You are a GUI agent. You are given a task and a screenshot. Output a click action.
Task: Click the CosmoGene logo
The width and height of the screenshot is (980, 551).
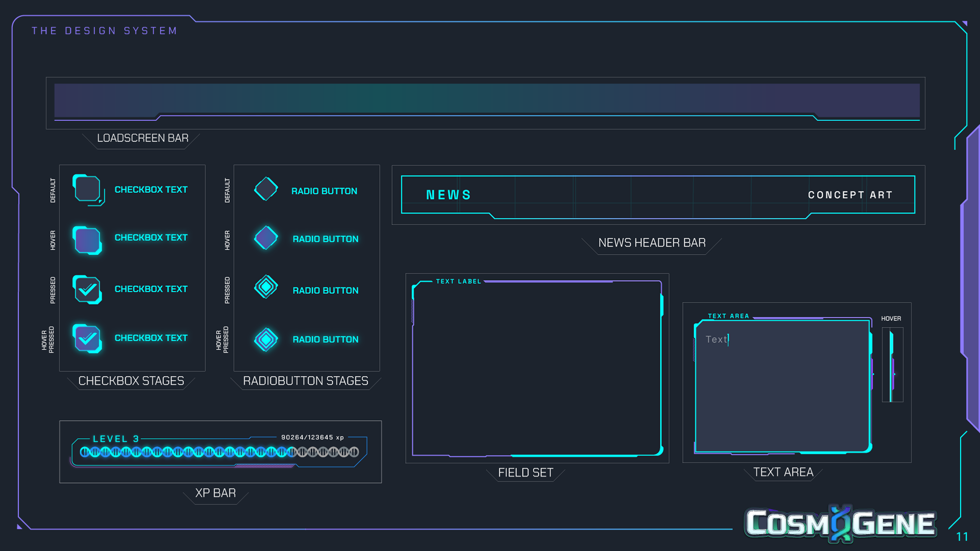(x=840, y=523)
